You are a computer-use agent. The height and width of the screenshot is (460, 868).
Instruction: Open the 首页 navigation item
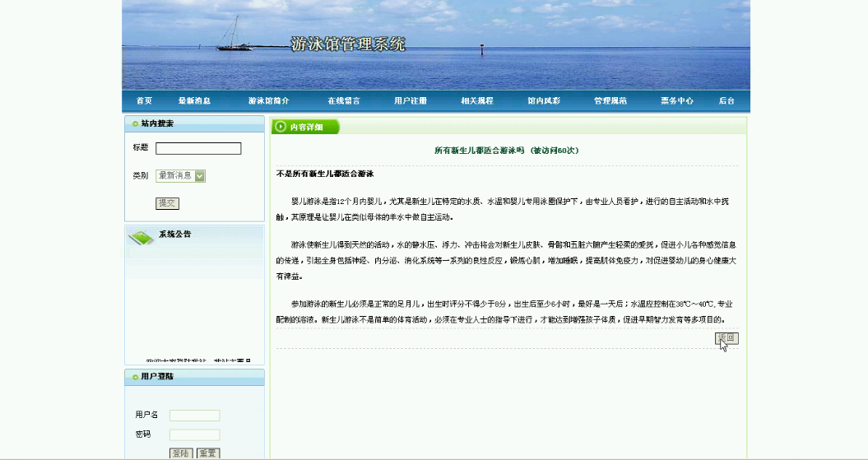click(144, 100)
